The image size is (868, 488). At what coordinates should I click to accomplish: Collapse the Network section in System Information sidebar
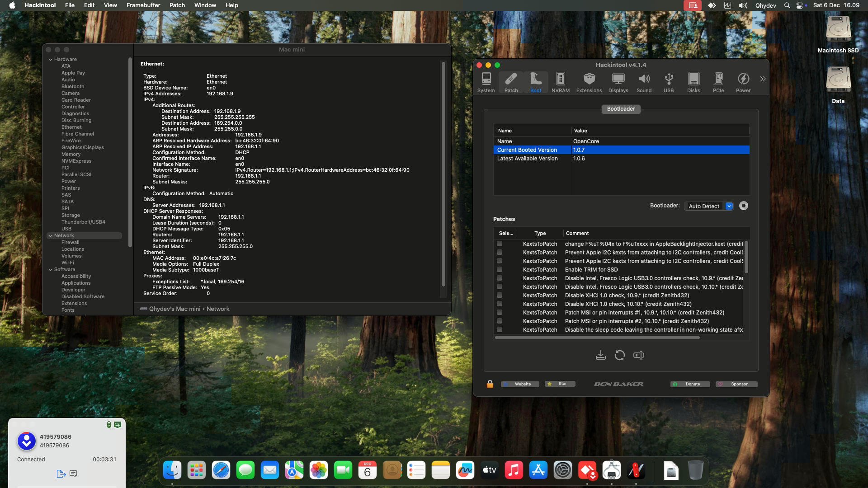point(50,235)
